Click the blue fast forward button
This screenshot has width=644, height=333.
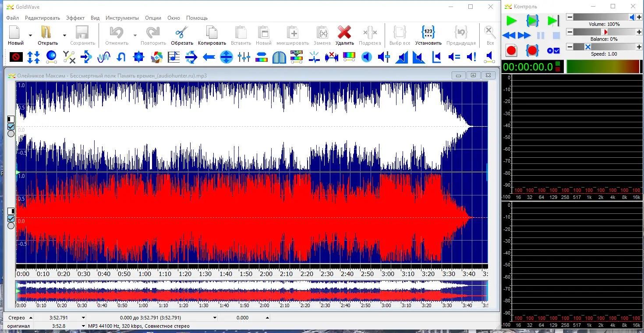(524, 35)
